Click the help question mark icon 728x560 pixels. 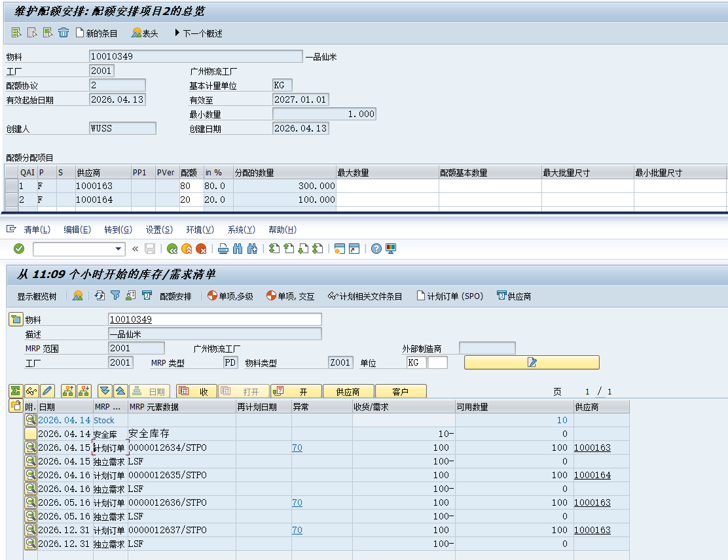pos(376,249)
